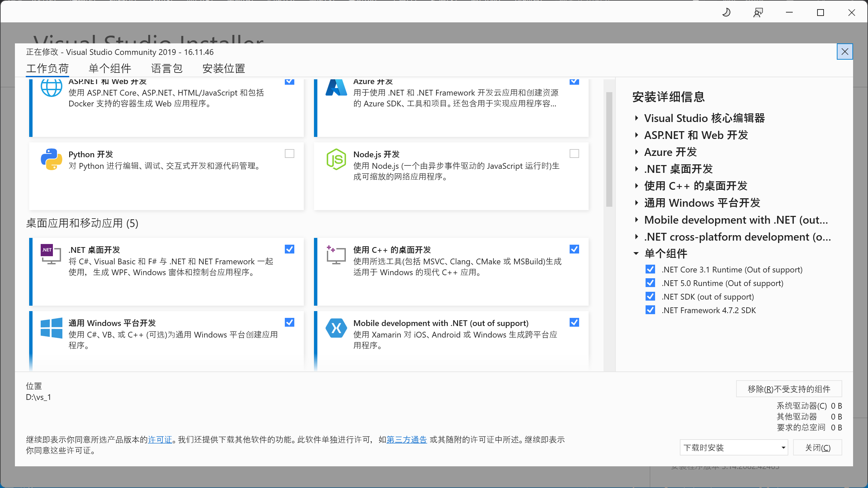Image resolution: width=868 pixels, height=488 pixels.
Task: Check the Node.js development workload
Action: coord(574,154)
